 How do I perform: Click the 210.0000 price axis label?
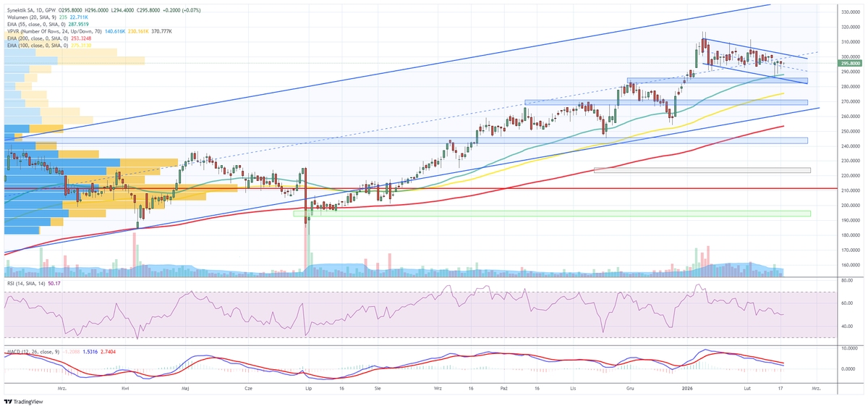pyautogui.click(x=850, y=190)
